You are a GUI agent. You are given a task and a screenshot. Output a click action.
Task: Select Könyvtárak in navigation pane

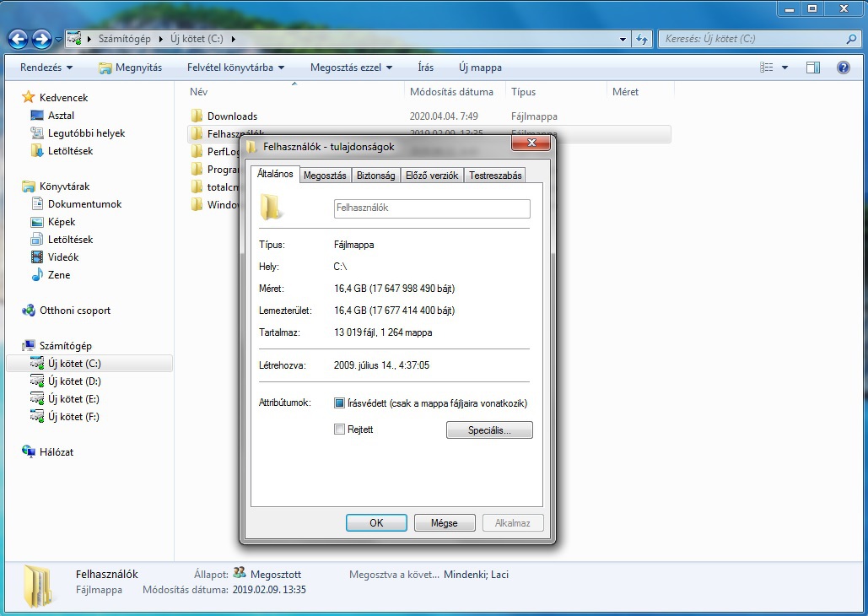click(64, 186)
